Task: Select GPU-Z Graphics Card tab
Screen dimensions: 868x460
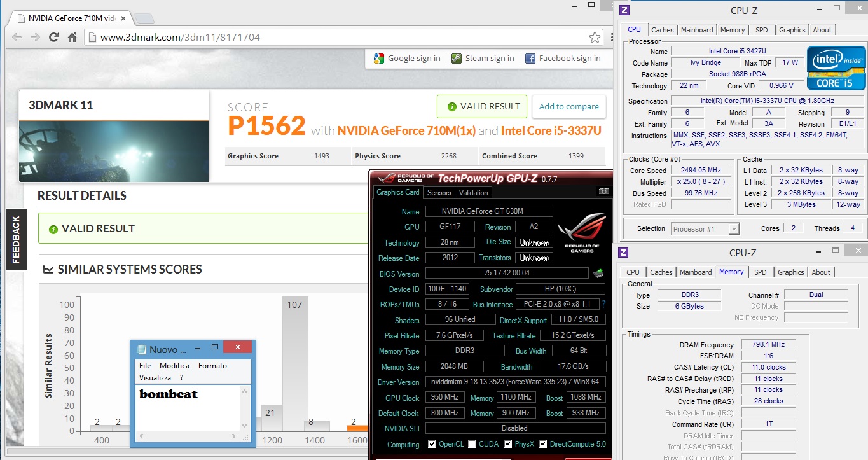Action: [398, 192]
